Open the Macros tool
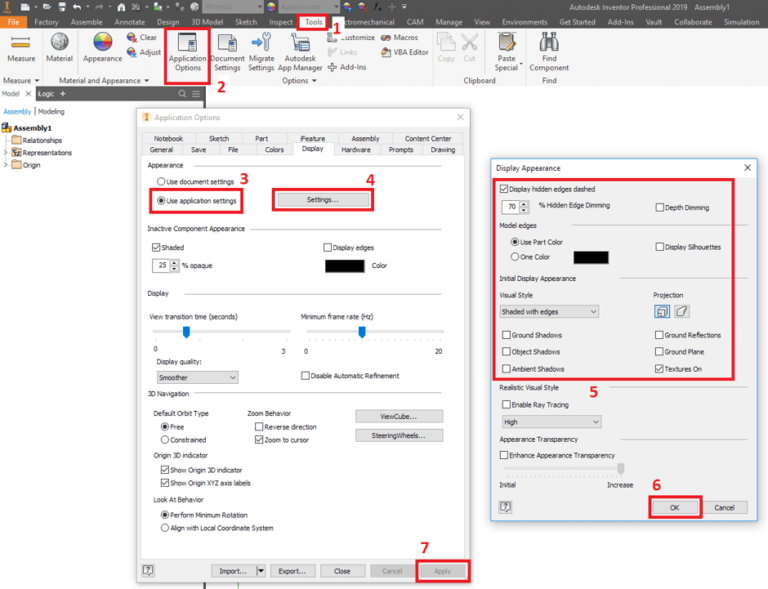 coord(399,38)
